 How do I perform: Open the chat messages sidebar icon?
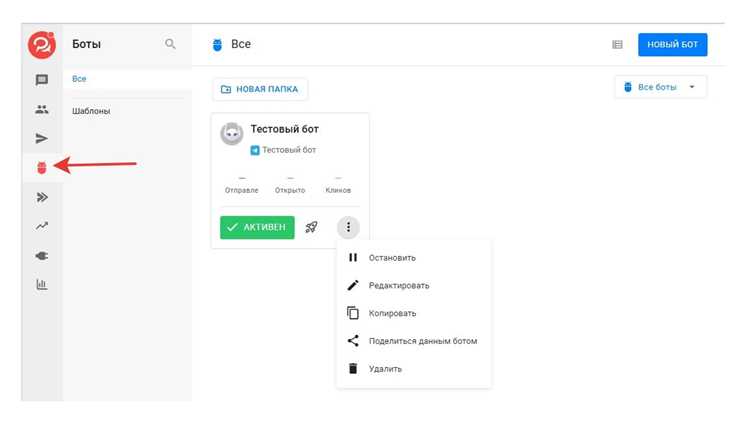coord(42,79)
